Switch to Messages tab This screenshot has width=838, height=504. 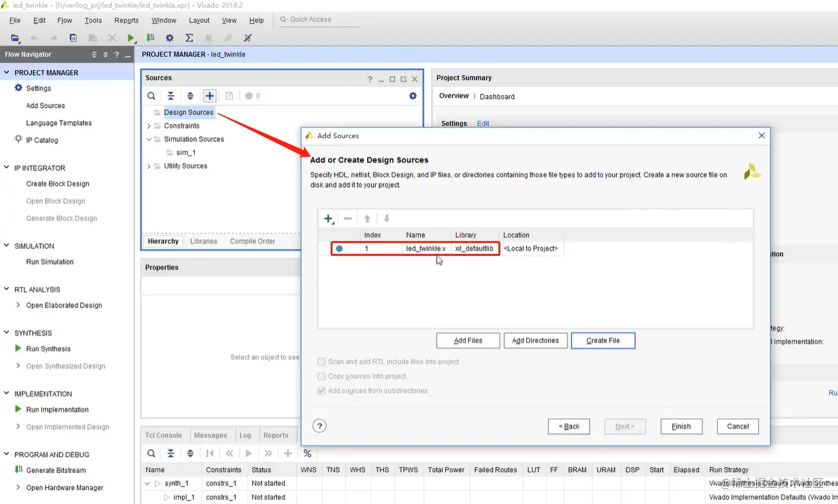[x=210, y=435]
